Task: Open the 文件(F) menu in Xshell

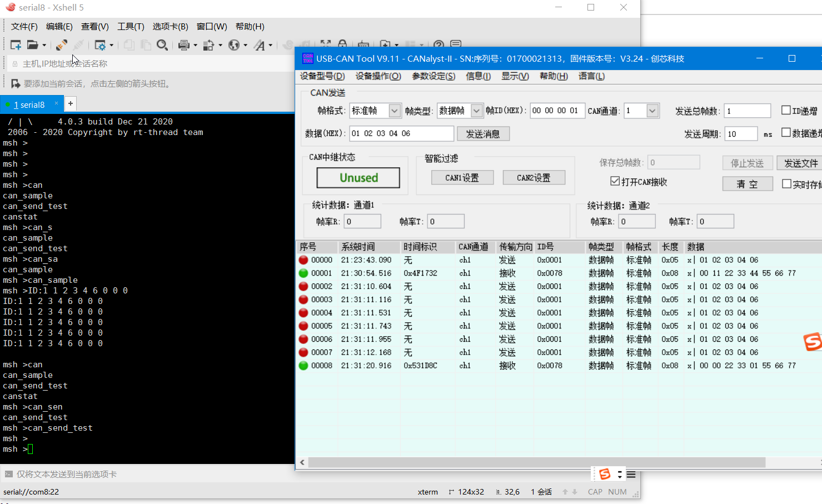Action: pyautogui.click(x=24, y=26)
